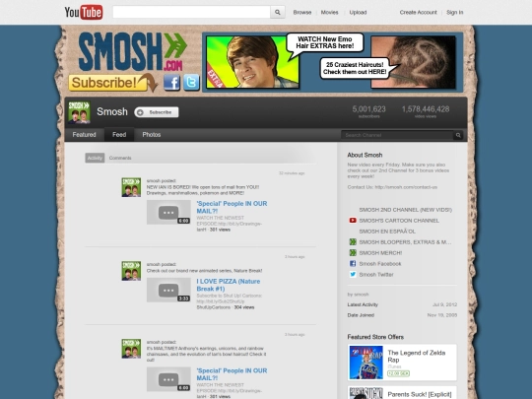Click the Smosh channel avatar in header bar
Viewport: 532px width, 399px height.
pos(79,112)
